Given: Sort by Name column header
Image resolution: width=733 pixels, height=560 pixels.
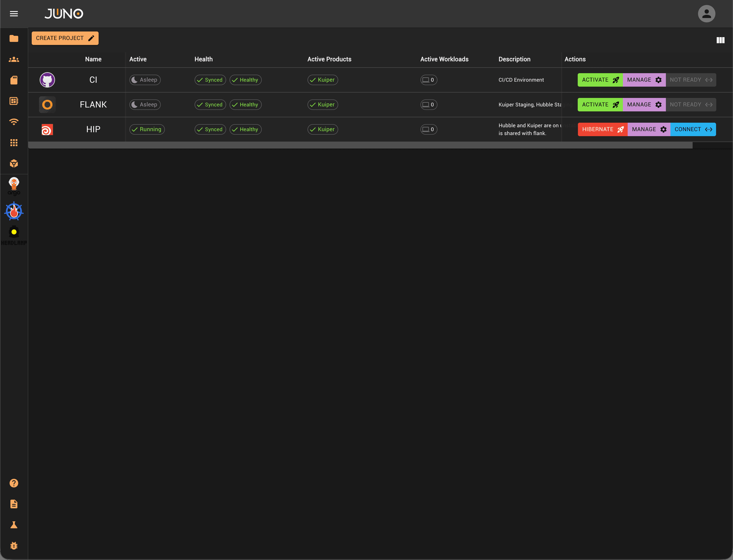Looking at the screenshot, I should [93, 59].
